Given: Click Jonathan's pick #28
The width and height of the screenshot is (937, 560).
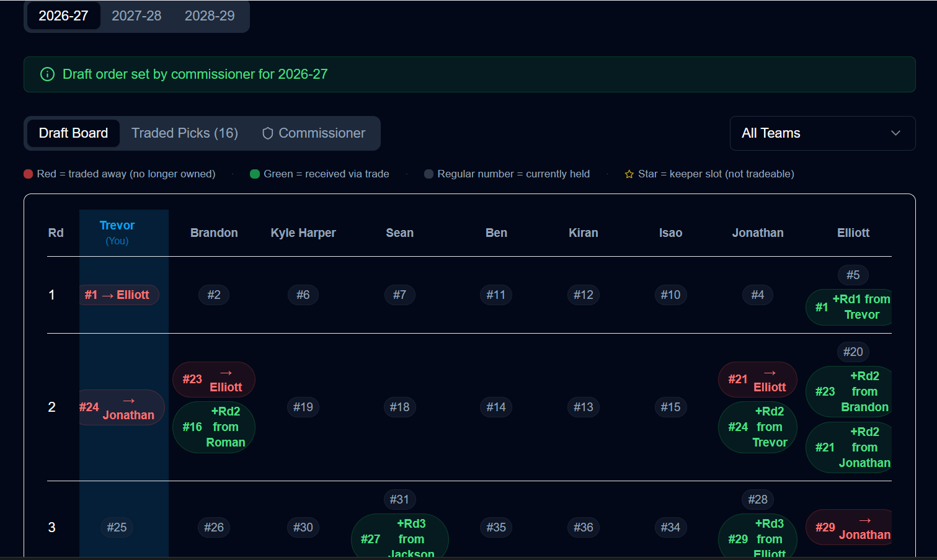Looking at the screenshot, I should (758, 500).
